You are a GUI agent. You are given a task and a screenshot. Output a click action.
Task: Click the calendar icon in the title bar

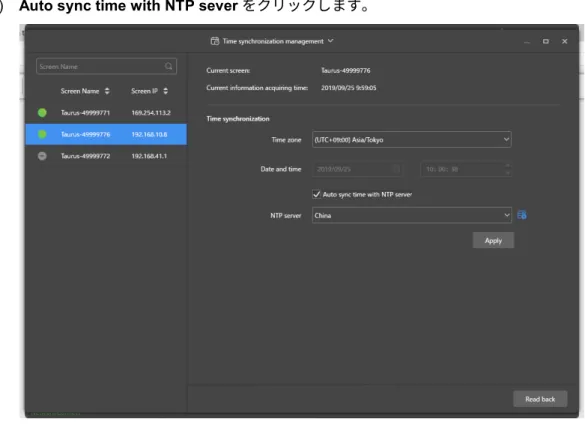(215, 41)
